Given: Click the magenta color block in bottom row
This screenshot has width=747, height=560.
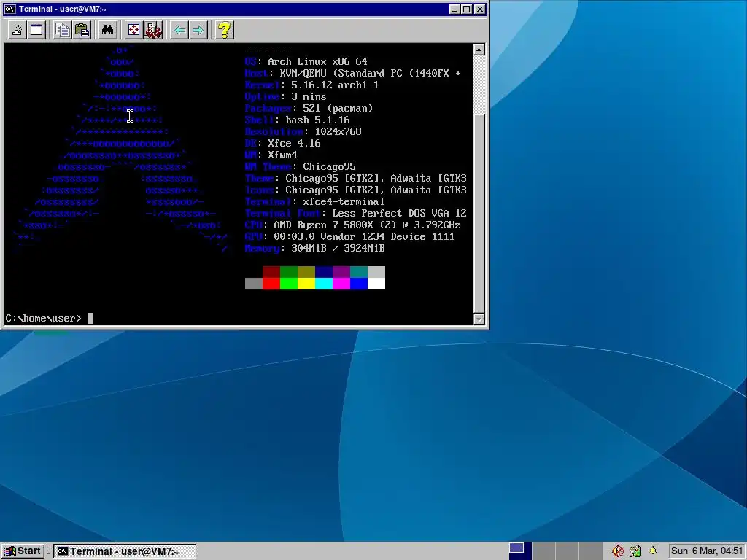Looking at the screenshot, I should (x=341, y=284).
